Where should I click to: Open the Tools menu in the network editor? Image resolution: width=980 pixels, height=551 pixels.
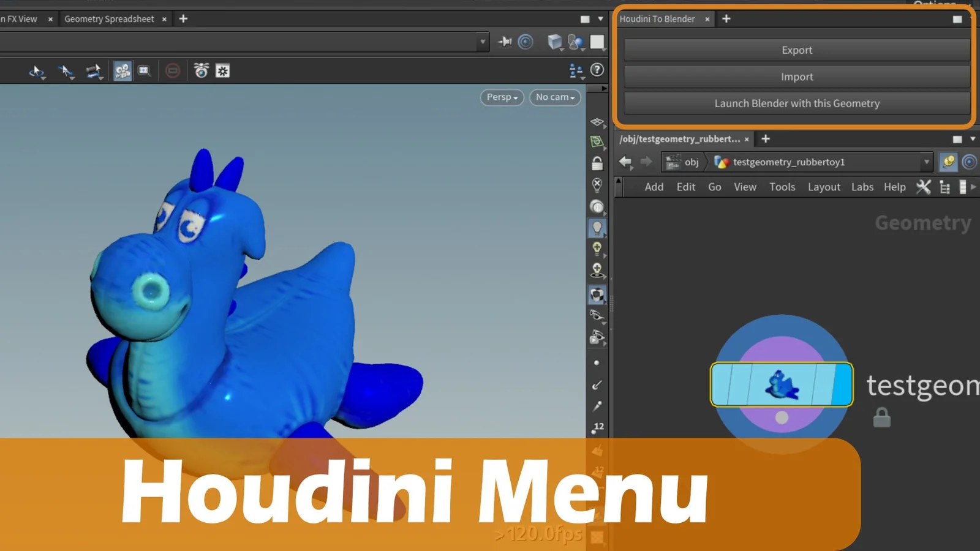782,187
